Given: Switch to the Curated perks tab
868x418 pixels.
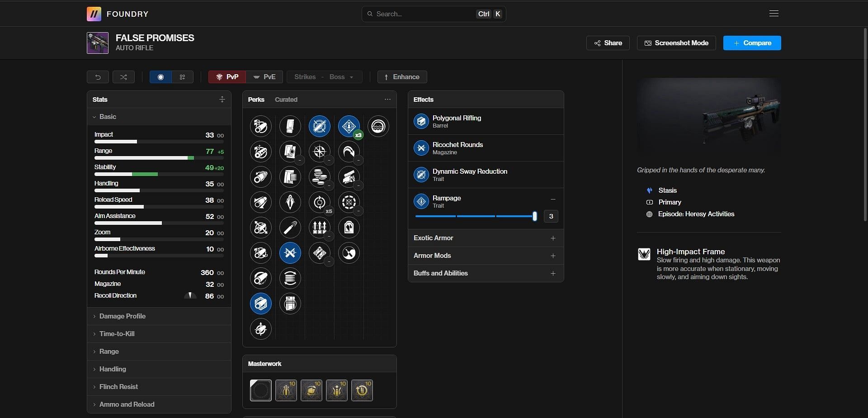Looking at the screenshot, I should [x=286, y=100].
